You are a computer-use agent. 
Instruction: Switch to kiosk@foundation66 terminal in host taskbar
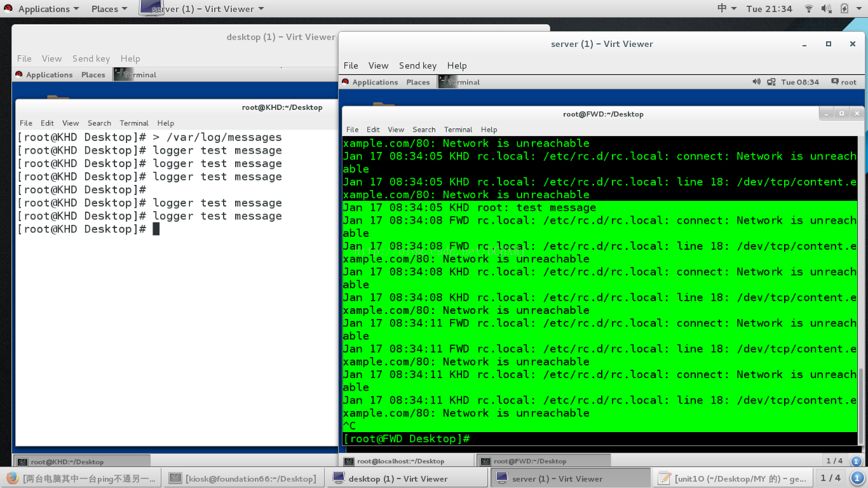[244, 478]
